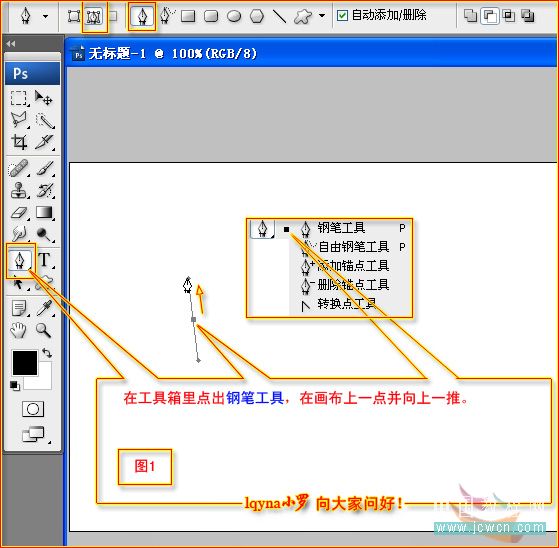Click Exclude overlapping path areas button
The height and width of the screenshot is (548, 559).
pyautogui.click(x=527, y=16)
